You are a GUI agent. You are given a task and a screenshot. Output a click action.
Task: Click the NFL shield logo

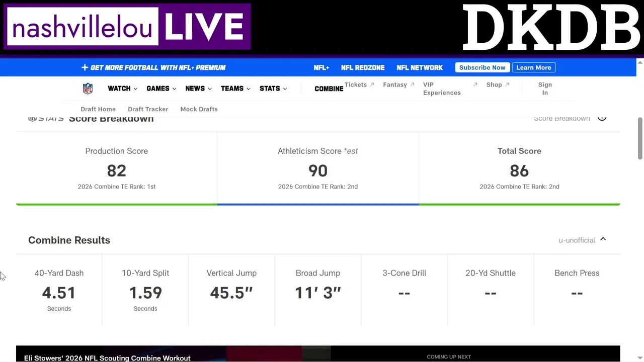point(88,88)
